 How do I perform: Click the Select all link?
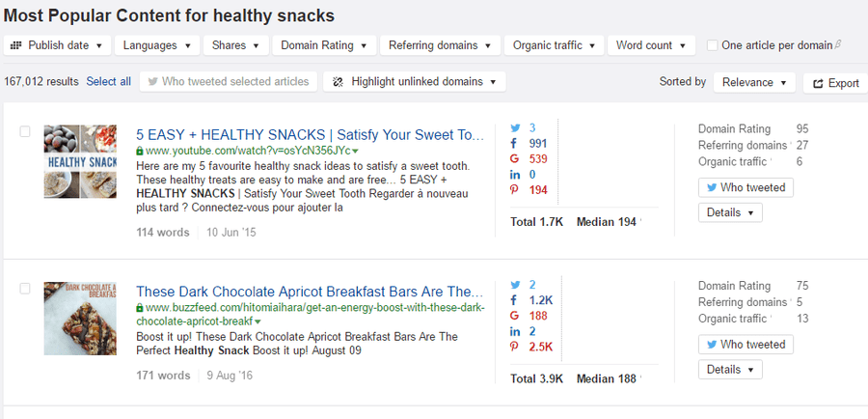108,82
